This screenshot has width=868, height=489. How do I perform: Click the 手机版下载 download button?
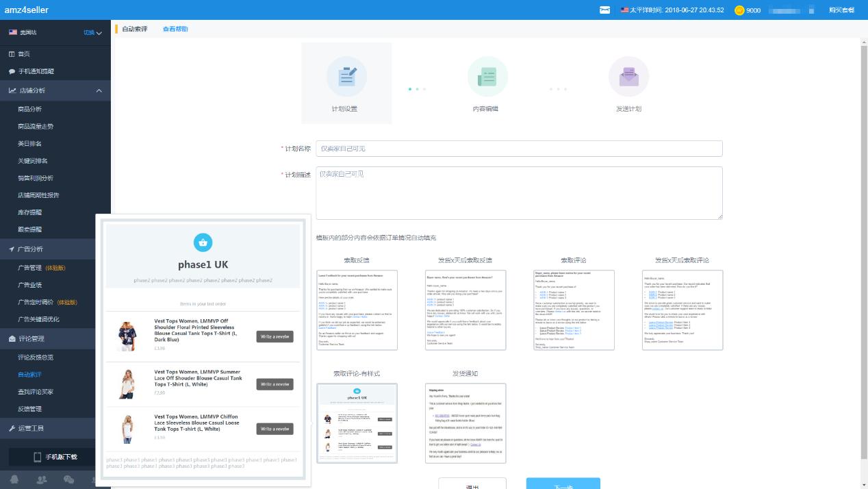(55, 457)
